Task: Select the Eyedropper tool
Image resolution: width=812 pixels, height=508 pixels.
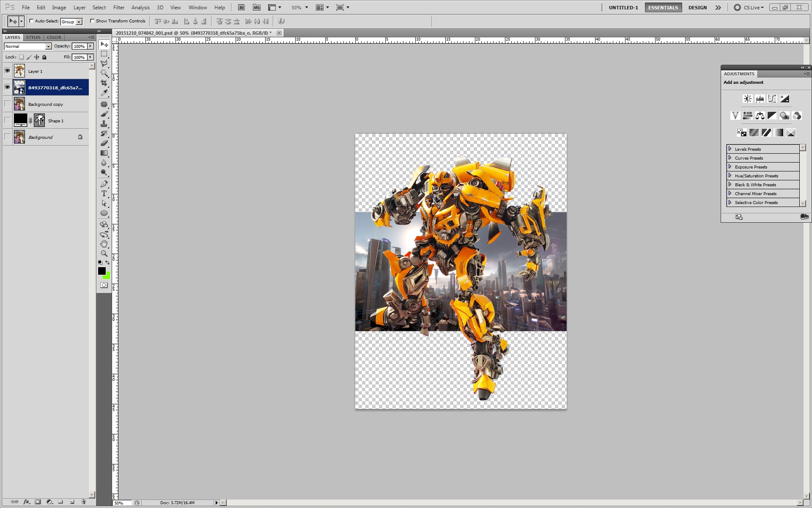Action: (104, 93)
